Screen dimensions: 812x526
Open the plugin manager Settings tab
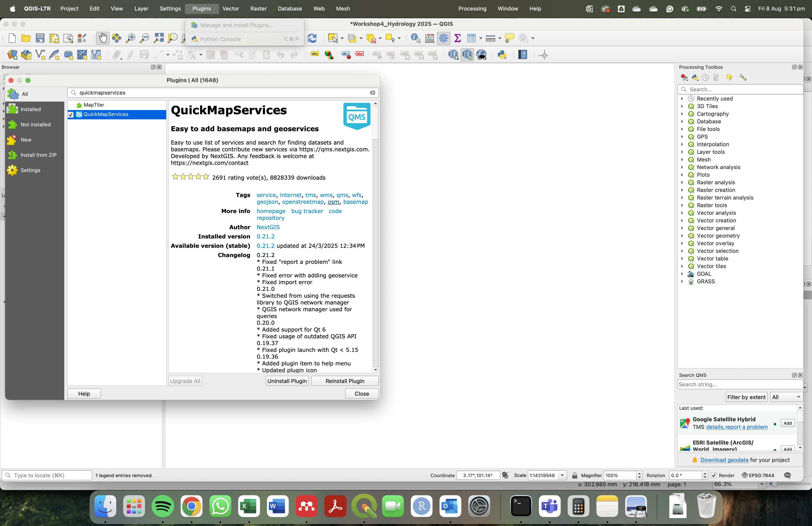[x=35, y=170]
